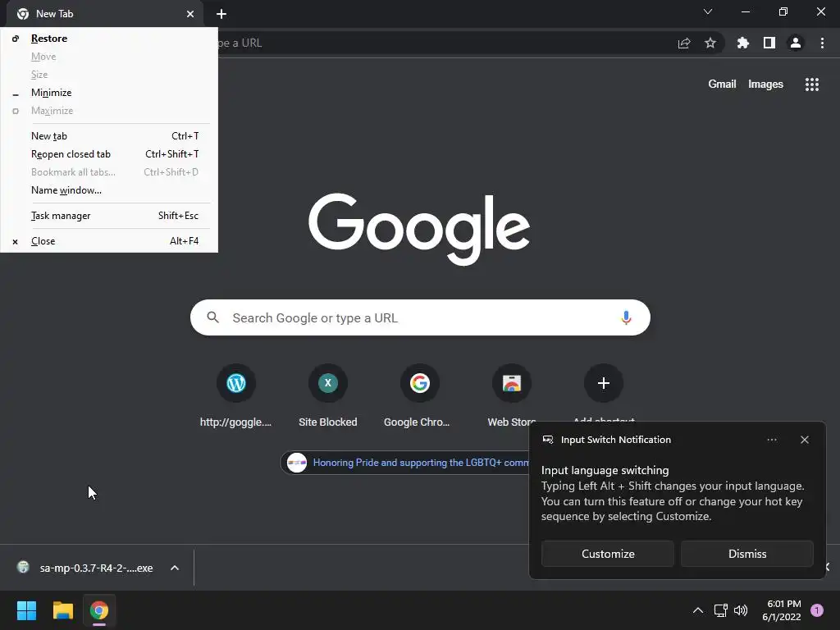
Task: Open Google Images link
Action: coord(765,84)
